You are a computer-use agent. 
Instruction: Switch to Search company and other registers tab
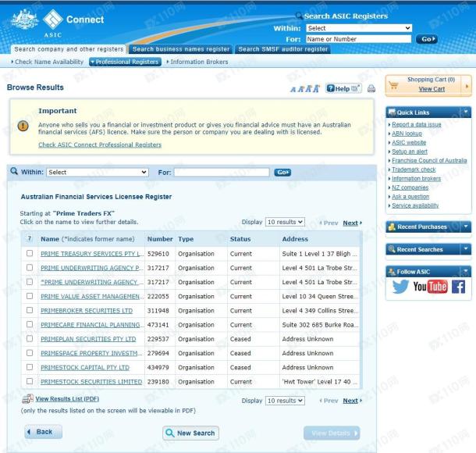pyautogui.click(x=69, y=49)
